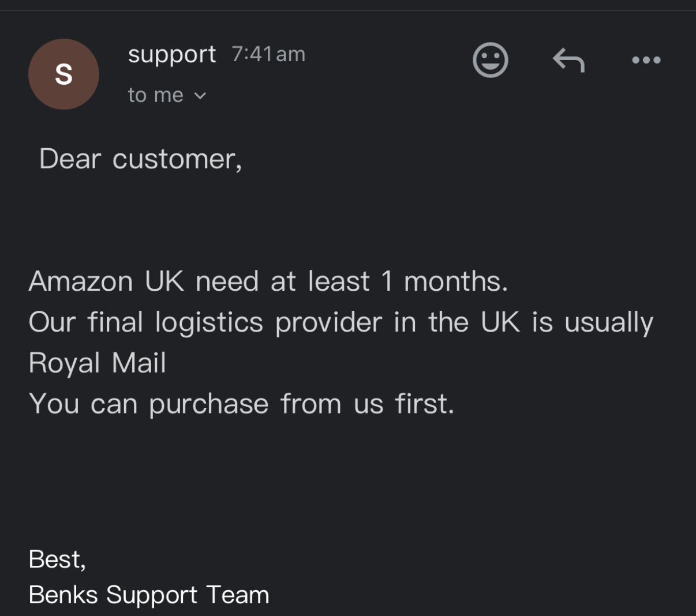Click the word "months" in the email
Image resolution: width=696 pixels, height=616 pixels.
point(455,281)
